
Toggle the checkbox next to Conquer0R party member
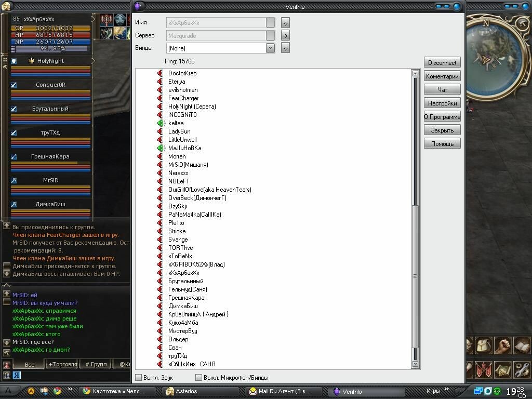[x=14, y=85]
